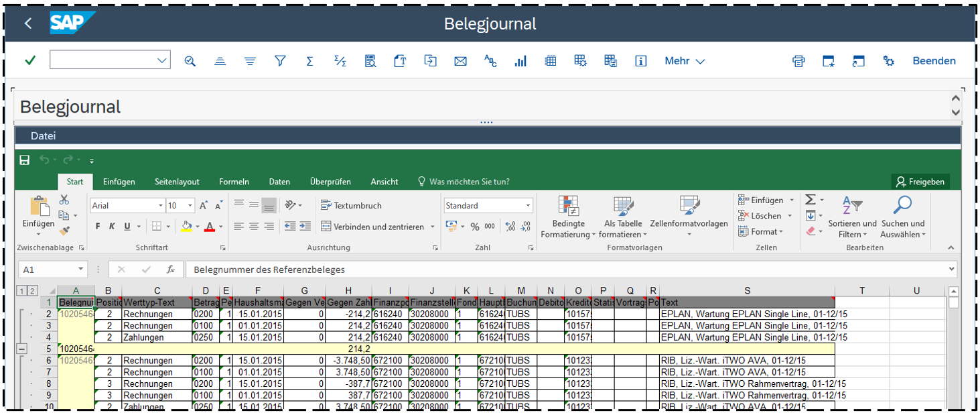The image size is (980, 413).
Task: Click the Freigeben share button
Action: click(x=920, y=182)
